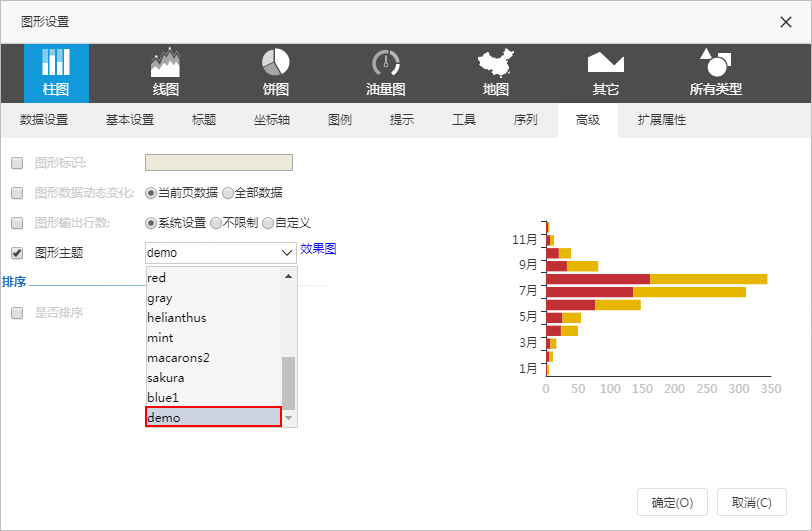Choose sakura theme from dropdown list
Viewport: 812px width, 531px height.
click(213, 378)
